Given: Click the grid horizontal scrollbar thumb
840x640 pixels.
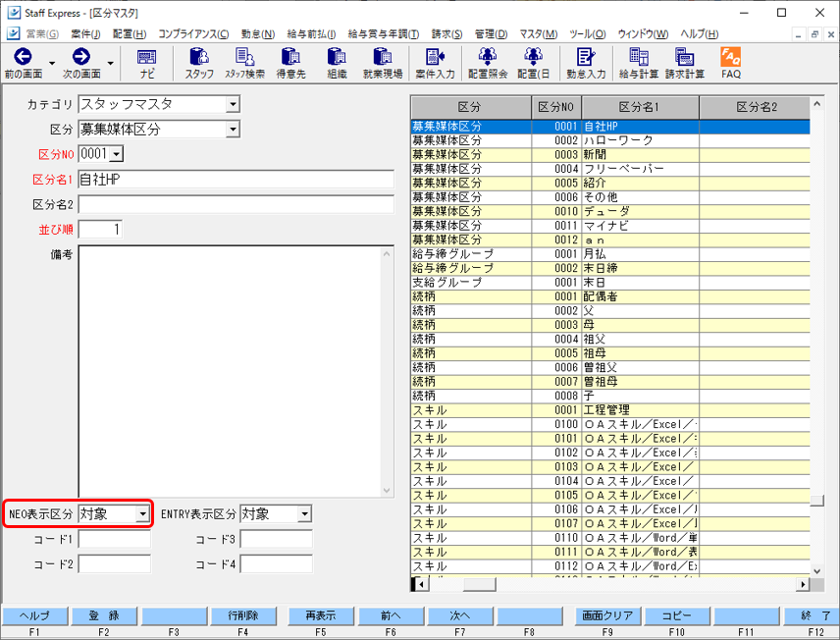Looking at the screenshot, I should (x=480, y=584).
